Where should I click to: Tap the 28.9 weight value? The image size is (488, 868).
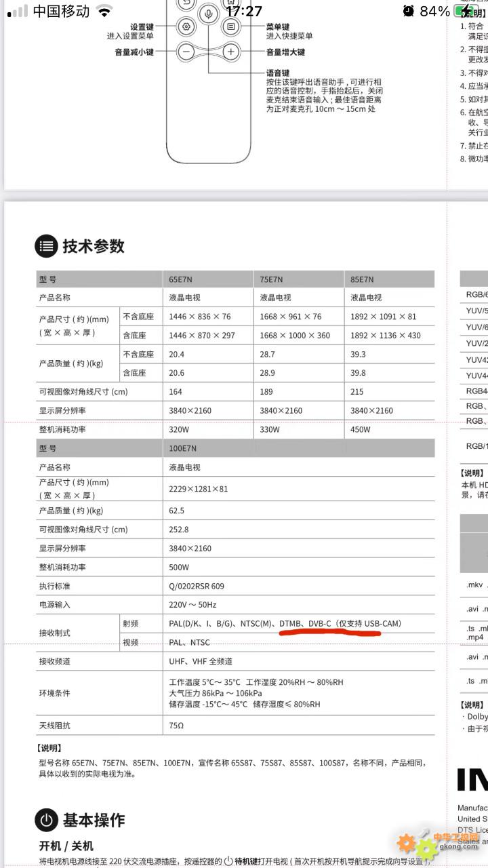pyautogui.click(x=268, y=373)
